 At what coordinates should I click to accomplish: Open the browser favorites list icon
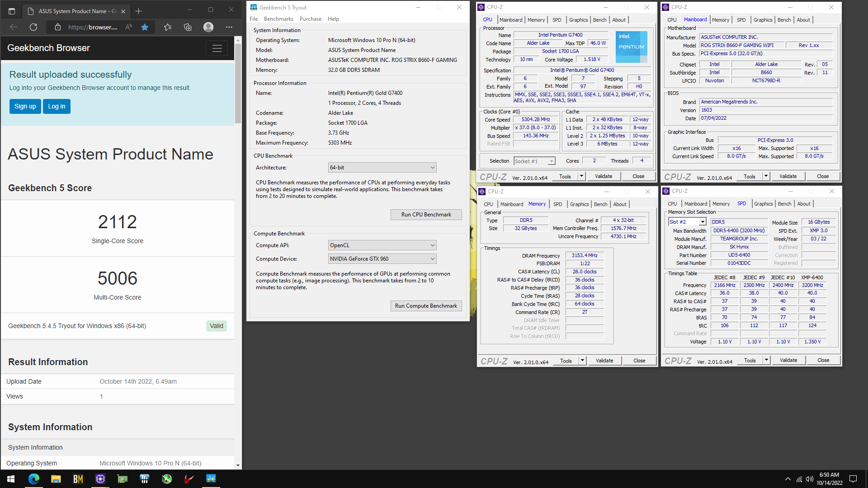(168, 27)
